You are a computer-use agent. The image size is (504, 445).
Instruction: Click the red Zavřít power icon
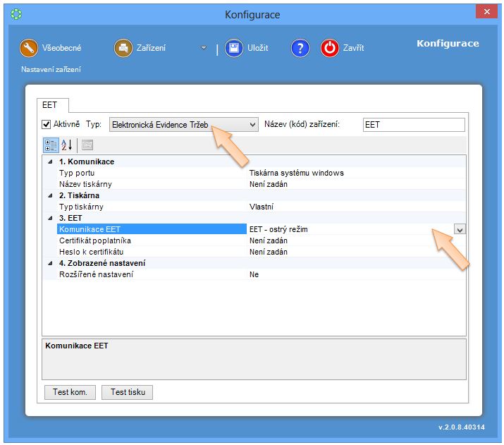(330, 48)
